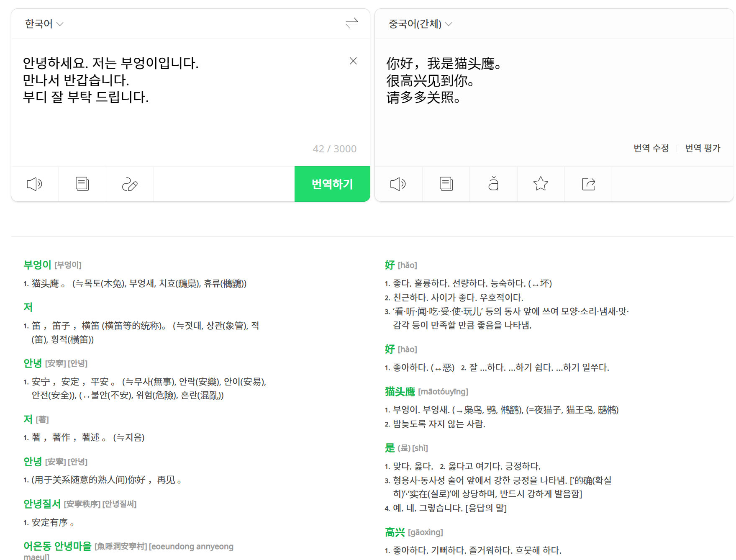Screen dimensions: 736x560
Task: Click definition text 安定有序
Action: [x=53, y=522]
